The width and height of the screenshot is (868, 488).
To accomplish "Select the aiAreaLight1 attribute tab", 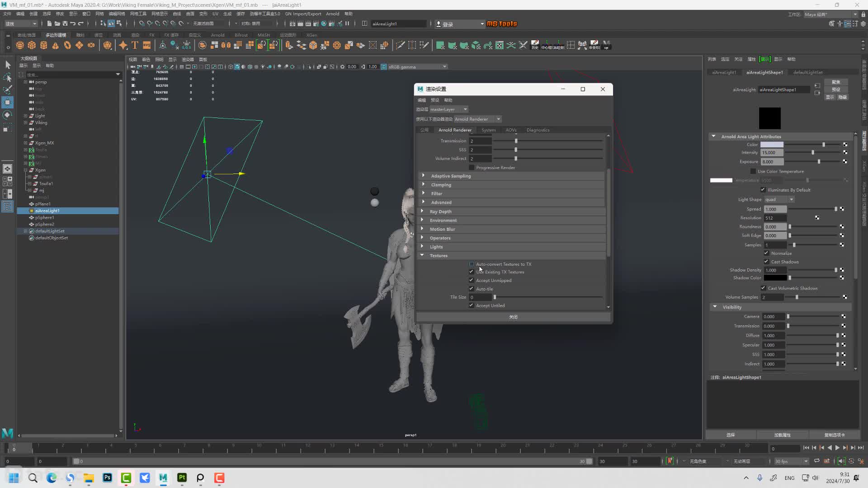I will coord(724,72).
